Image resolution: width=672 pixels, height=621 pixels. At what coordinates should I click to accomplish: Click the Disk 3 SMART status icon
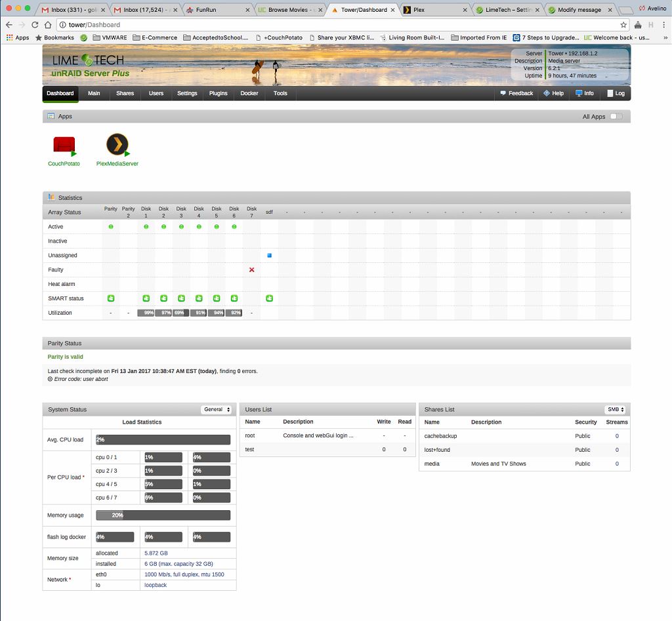(181, 298)
